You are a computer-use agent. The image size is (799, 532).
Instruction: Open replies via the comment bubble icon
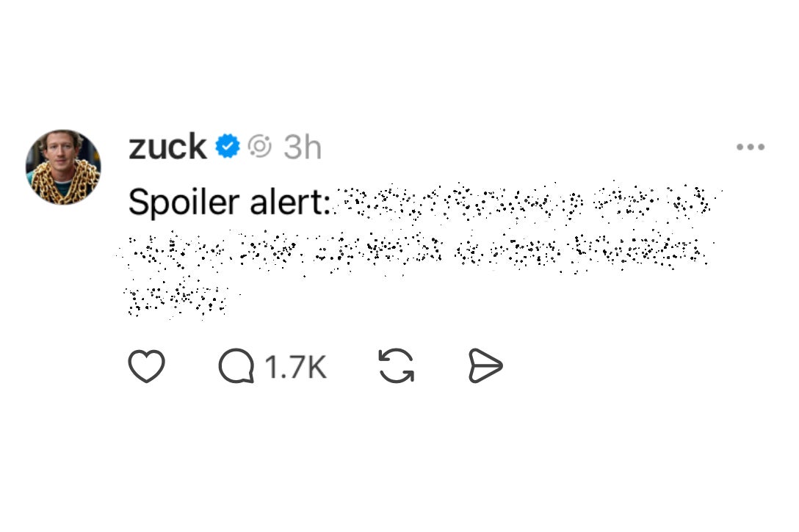click(x=235, y=366)
